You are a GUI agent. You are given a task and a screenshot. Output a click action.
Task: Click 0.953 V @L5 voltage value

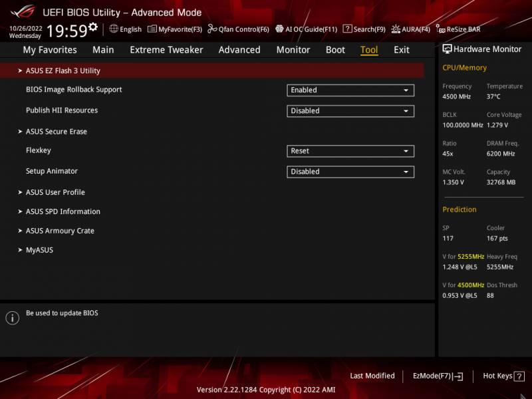(x=460, y=295)
